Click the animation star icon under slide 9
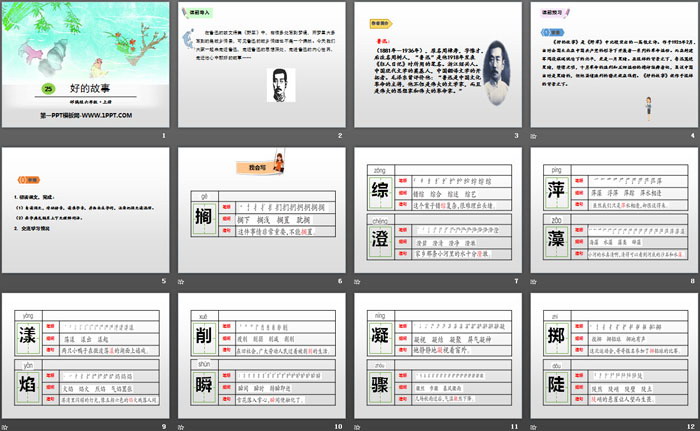 [x=7, y=425]
